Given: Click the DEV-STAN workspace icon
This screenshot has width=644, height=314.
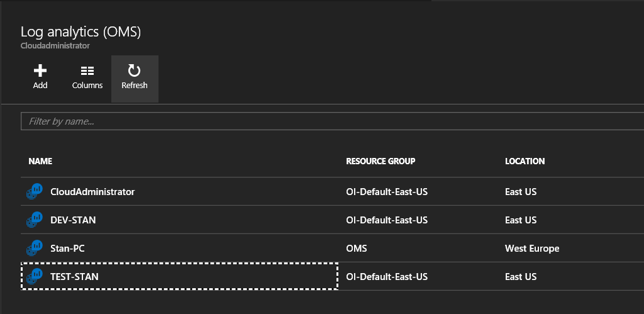Looking at the screenshot, I should pos(34,220).
